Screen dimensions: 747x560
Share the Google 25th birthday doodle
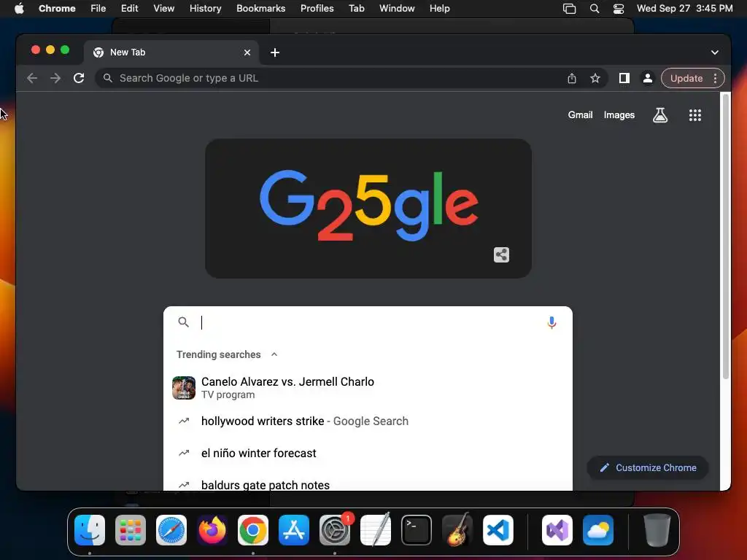(501, 254)
